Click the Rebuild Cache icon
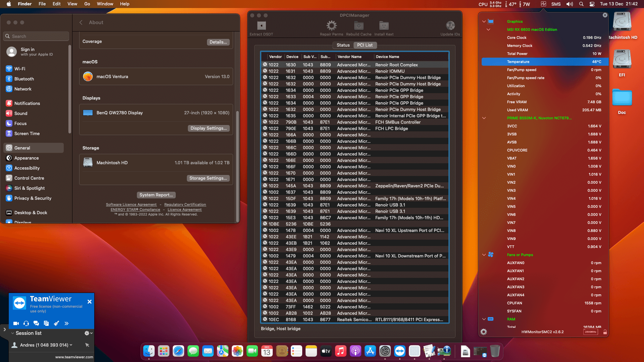Image resolution: width=644 pixels, height=362 pixels. (x=358, y=25)
